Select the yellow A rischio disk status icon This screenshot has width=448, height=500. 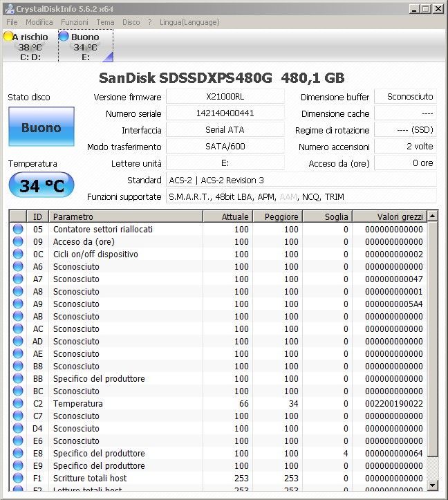click(8, 36)
